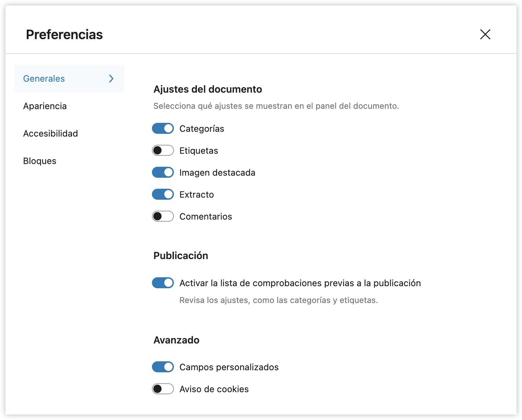This screenshot has height=420, width=522.
Task: Click the Preferencias dialog title
Action: [64, 35]
